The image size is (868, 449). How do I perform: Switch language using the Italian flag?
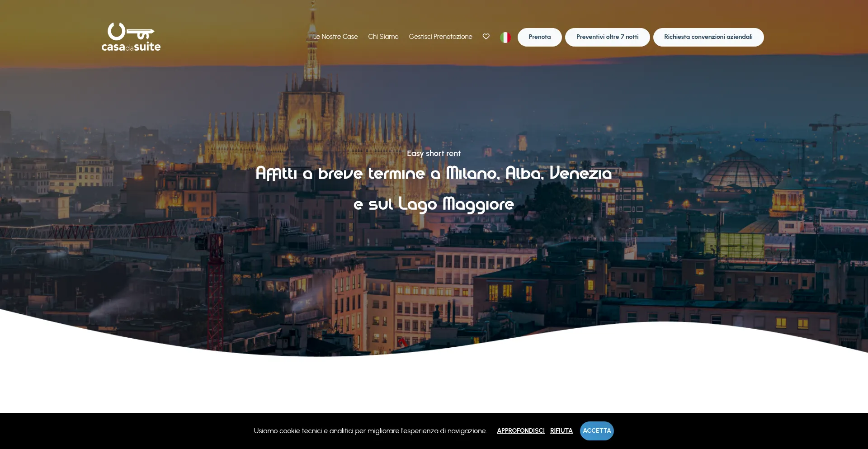(505, 37)
